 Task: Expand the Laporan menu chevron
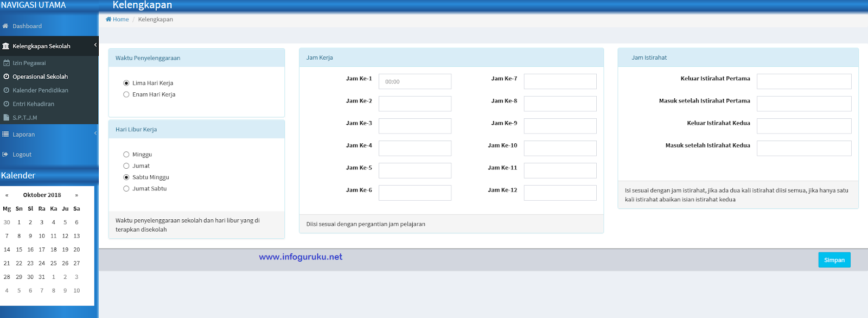(95, 133)
